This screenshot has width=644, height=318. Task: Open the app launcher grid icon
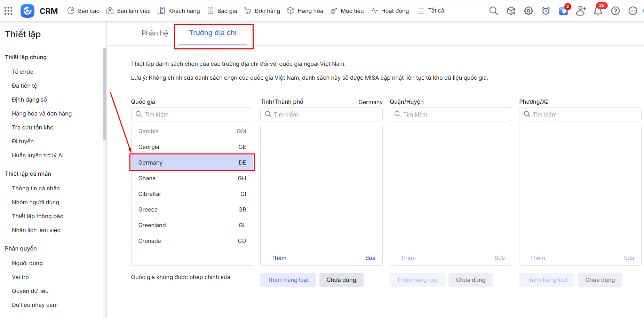click(8, 11)
